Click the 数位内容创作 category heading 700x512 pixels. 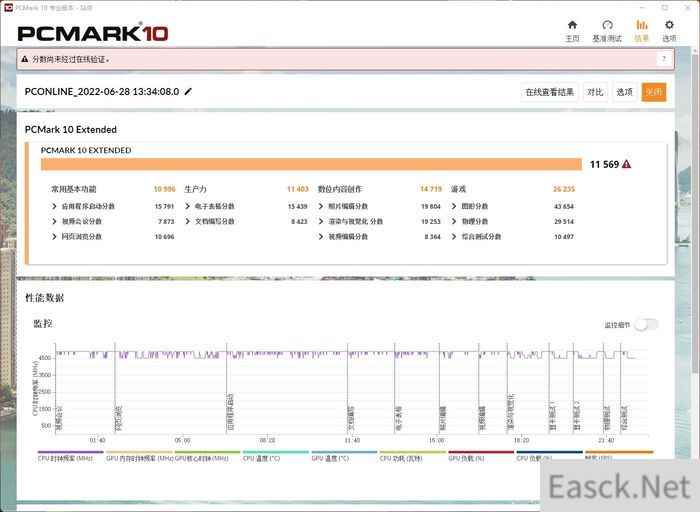(340, 189)
